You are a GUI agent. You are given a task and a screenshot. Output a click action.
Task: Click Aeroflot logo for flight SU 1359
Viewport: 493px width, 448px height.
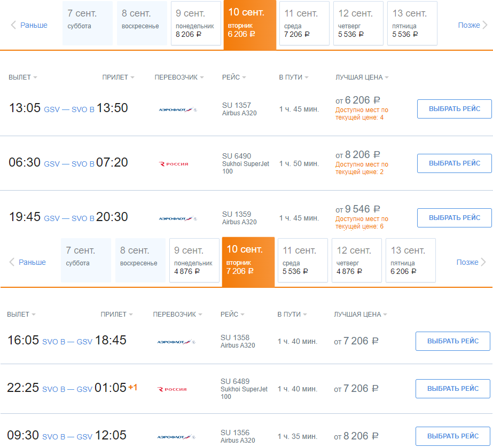click(178, 218)
